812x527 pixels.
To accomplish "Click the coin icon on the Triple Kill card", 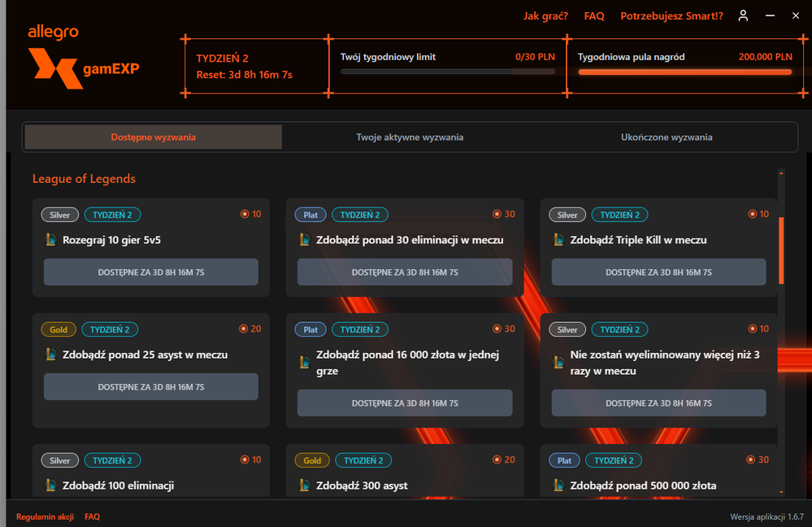I will [x=753, y=214].
